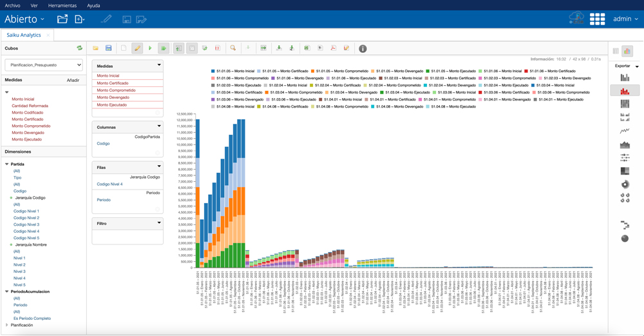Image resolution: width=644 pixels, height=336 pixels.
Task: Click the info (i) icon in the toolbar
Action: pos(363,48)
